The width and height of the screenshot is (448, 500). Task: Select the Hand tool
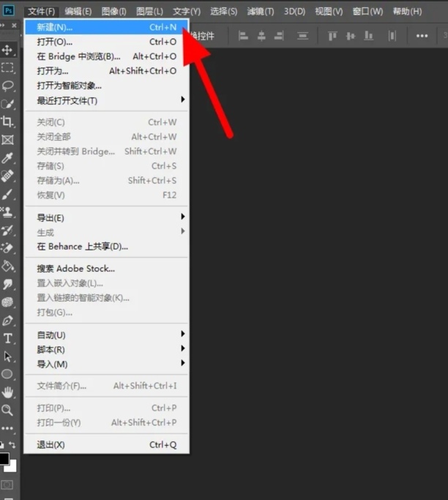click(8, 392)
